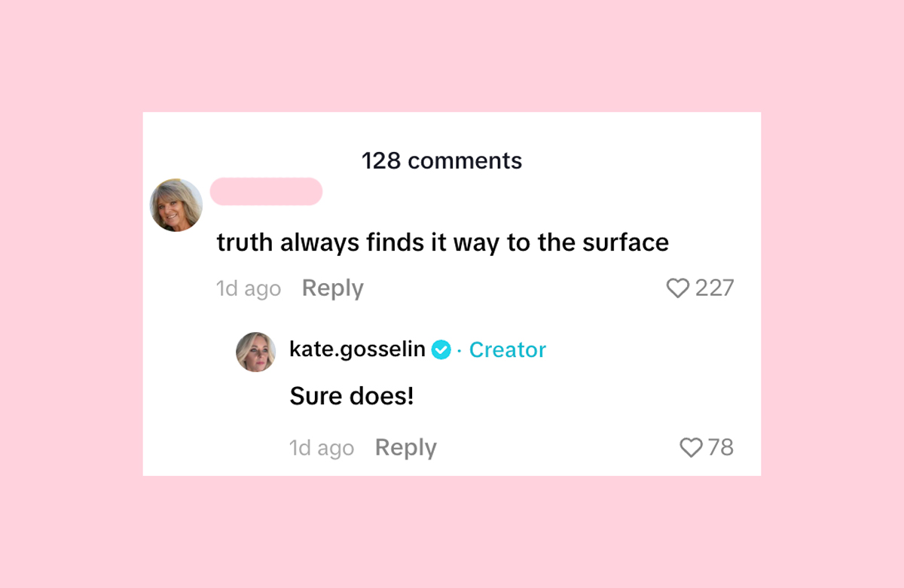The image size is (904, 588).
Task: Open first commenter's profile picture
Action: click(176, 205)
